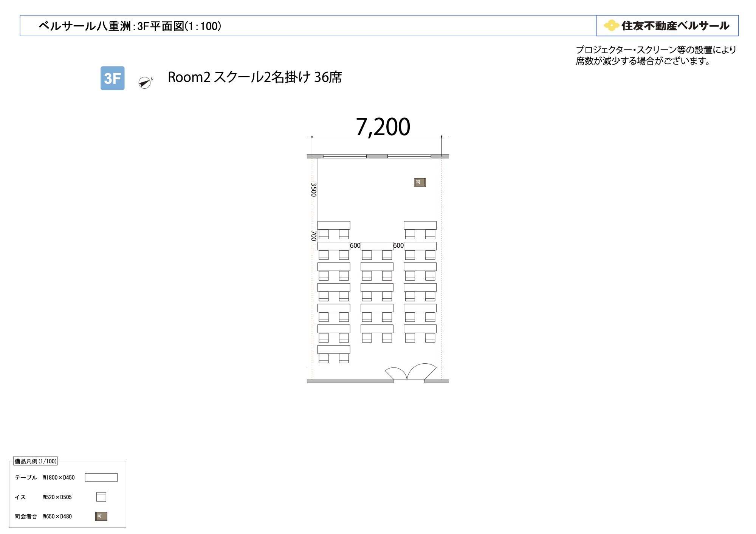Screen dimensions: 756x534
Task: Click the projector screen seating notice text
Action: pos(656,55)
